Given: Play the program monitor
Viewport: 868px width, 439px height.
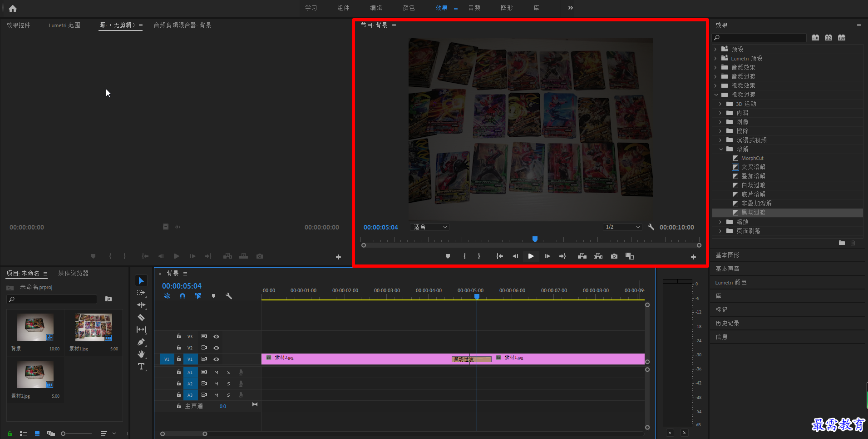Looking at the screenshot, I should click(531, 256).
